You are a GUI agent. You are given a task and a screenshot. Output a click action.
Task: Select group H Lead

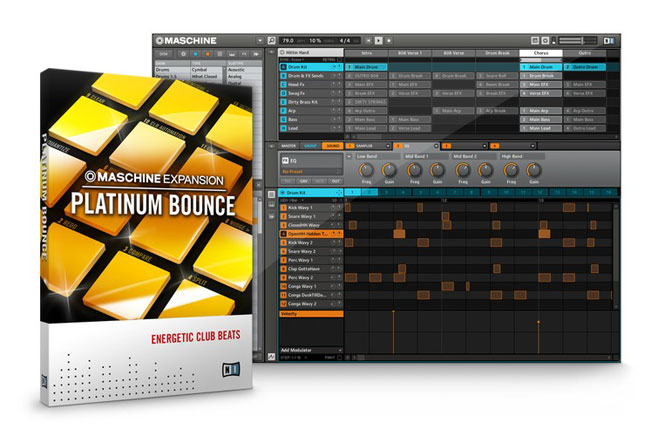pos(311,128)
